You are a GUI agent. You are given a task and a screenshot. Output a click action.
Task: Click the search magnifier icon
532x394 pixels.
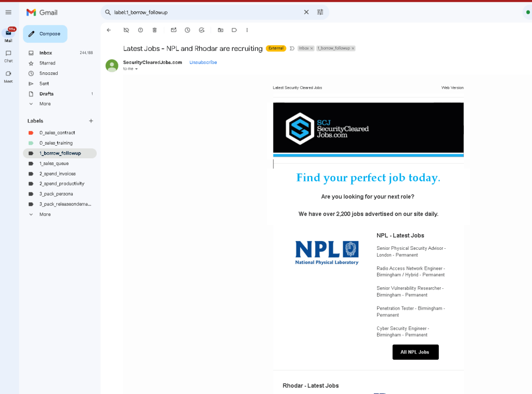[108, 12]
